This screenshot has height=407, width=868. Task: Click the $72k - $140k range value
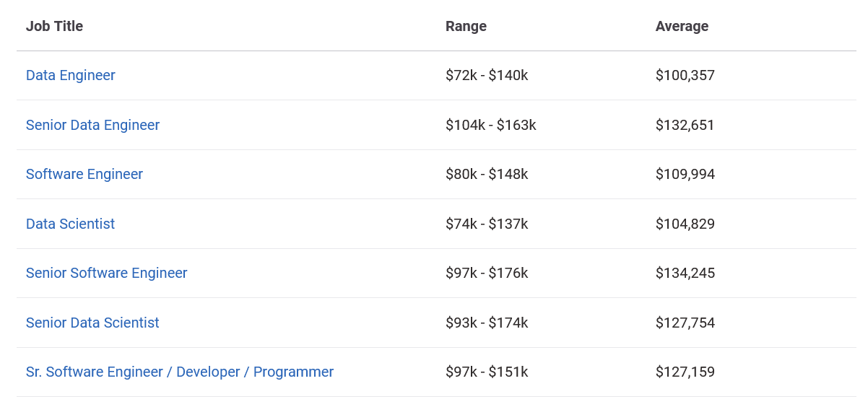click(x=487, y=75)
